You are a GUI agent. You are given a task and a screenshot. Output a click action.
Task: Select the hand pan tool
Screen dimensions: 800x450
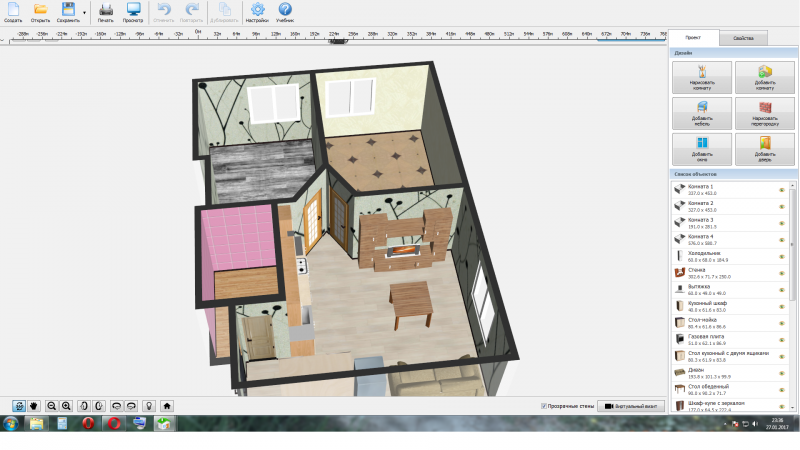pyautogui.click(x=32, y=406)
